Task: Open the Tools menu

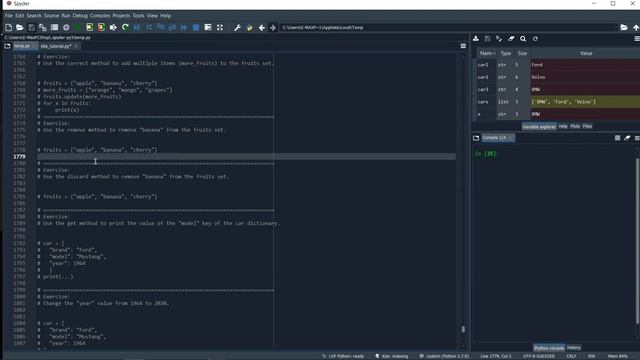Action: (x=138, y=16)
